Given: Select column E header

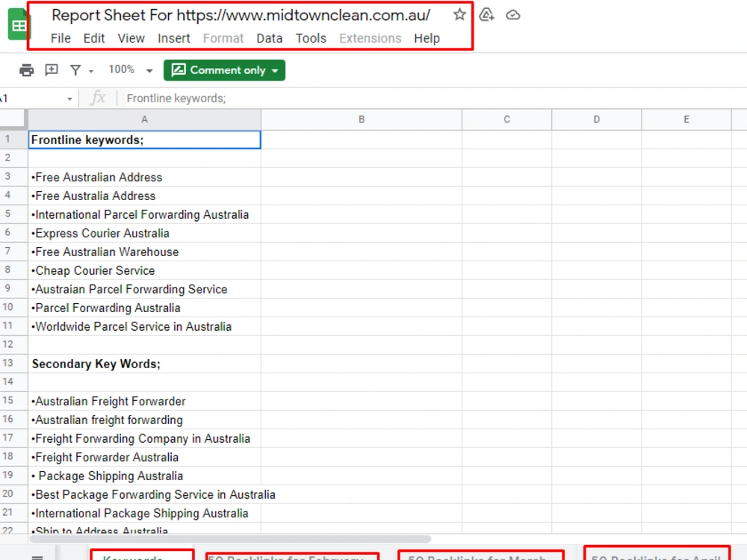Looking at the screenshot, I should pyautogui.click(x=686, y=119).
